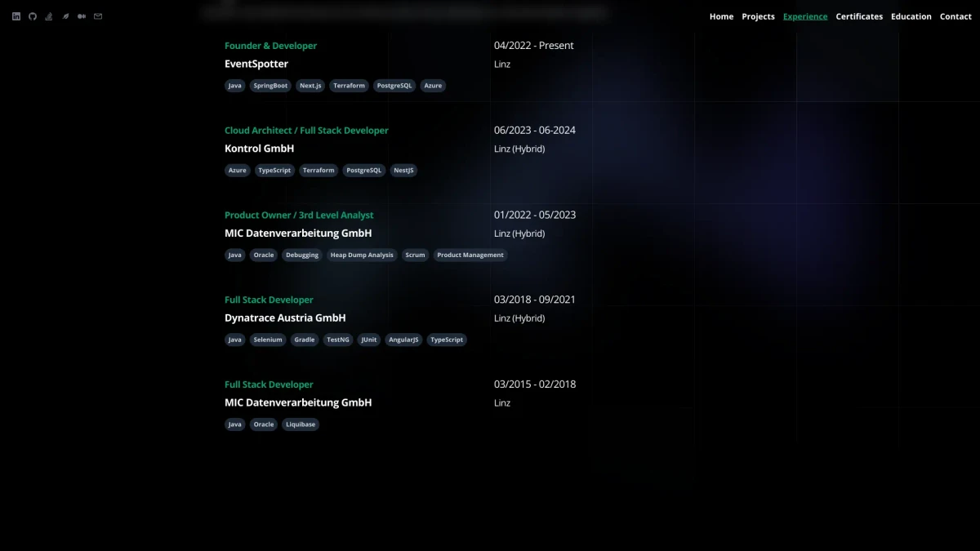980x551 pixels.
Task: Select the Experience nav item
Action: (x=805, y=16)
